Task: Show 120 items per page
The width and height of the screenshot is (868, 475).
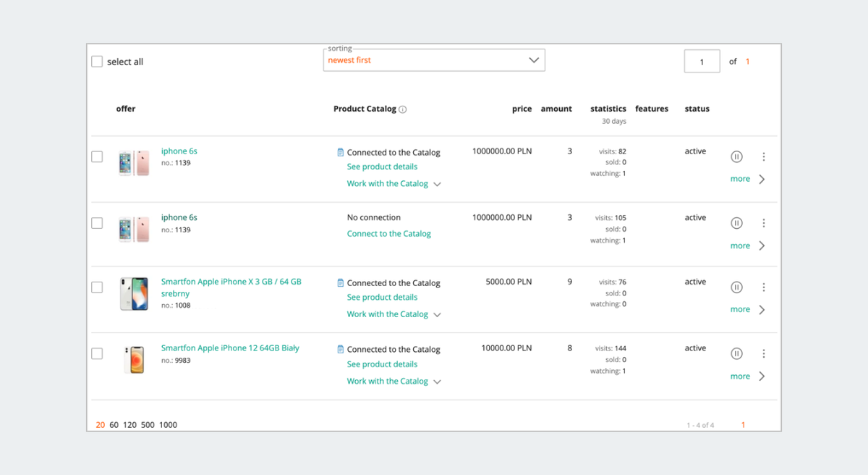Action: click(130, 425)
